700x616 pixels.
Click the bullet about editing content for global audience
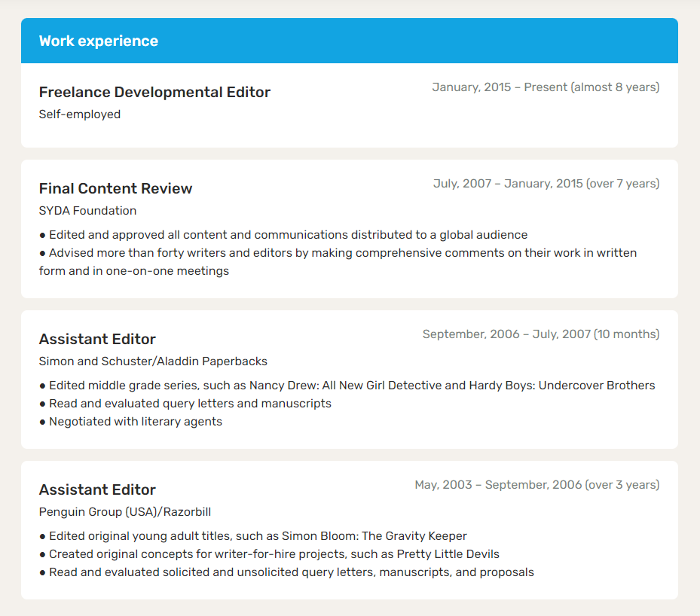click(283, 235)
